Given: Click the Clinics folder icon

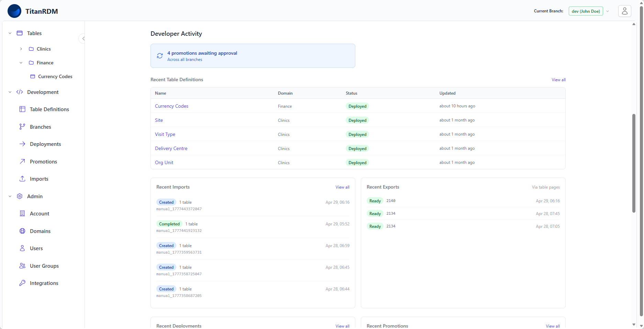Looking at the screenshot, I should (31, 49).
